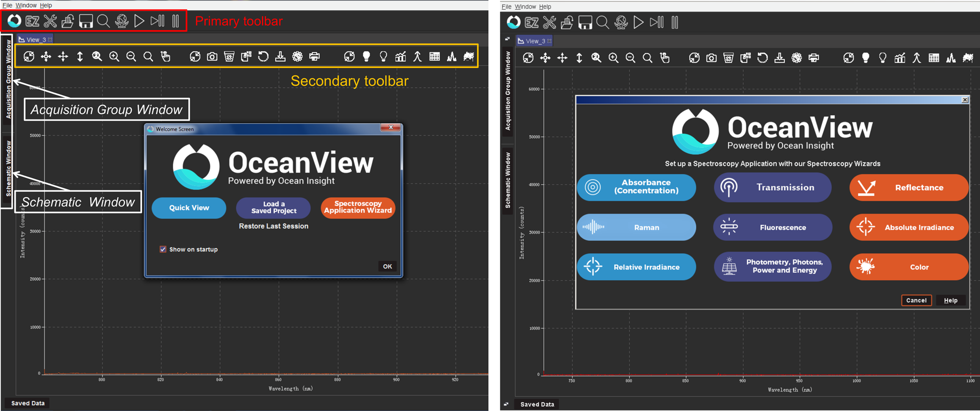Viewport: 980px width, 411px height.
Task: Open File menu in left window
Action: pyautogui.click(x=7, y=5)
